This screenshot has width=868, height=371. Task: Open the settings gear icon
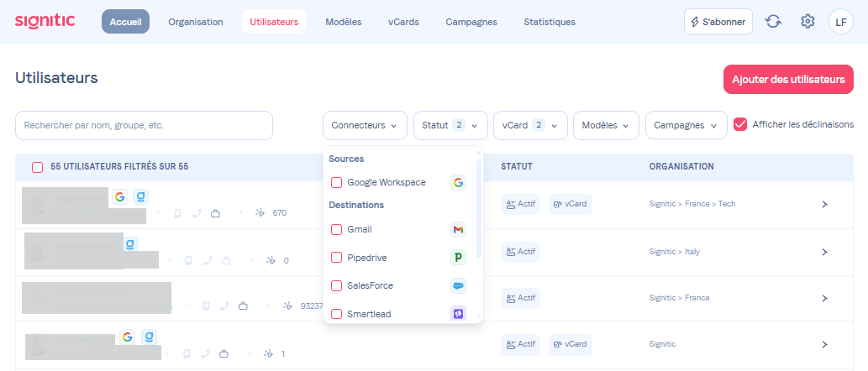(808, 22)
